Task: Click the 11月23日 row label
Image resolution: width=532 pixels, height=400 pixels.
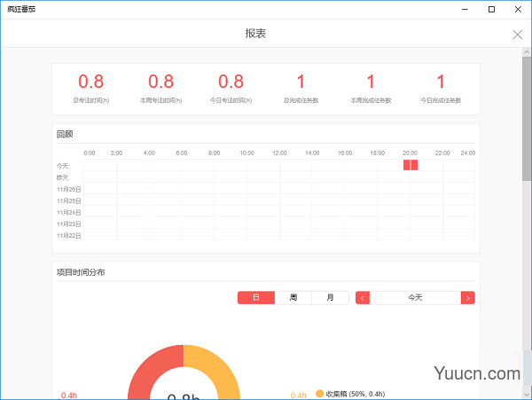Action: 69,224
